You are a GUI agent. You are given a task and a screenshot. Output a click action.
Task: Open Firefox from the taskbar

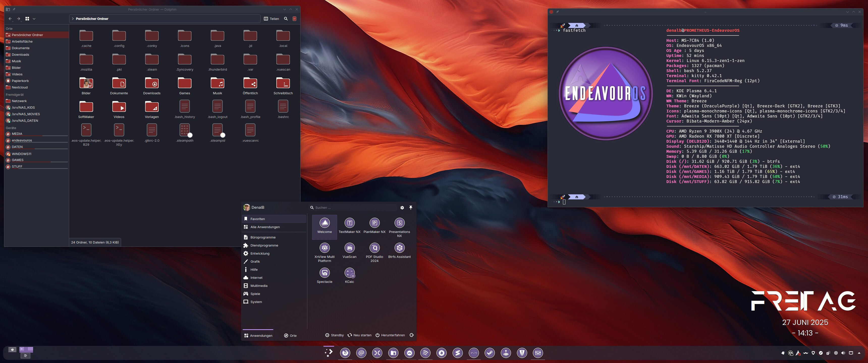pyautogui.click(x=345, y=353)
